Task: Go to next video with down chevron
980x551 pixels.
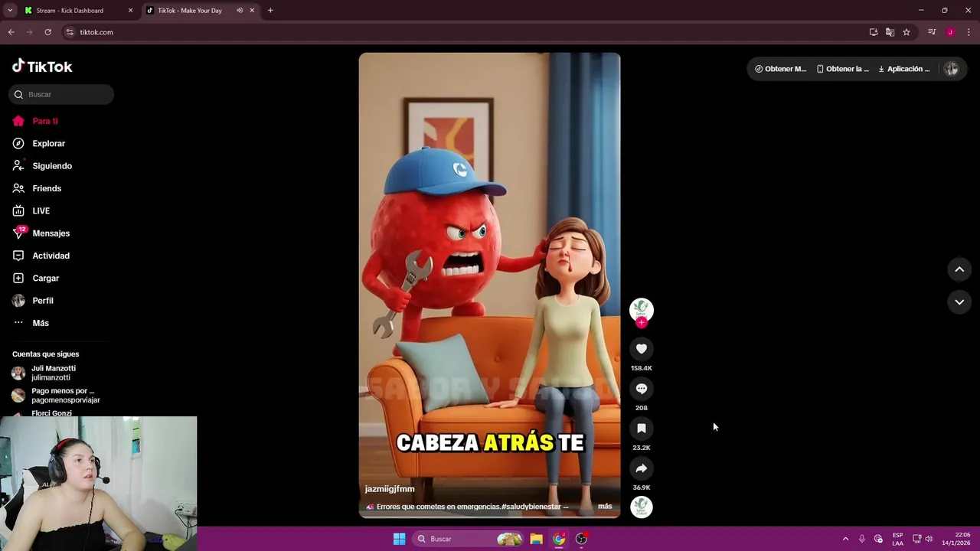Action: click(959, 302)
